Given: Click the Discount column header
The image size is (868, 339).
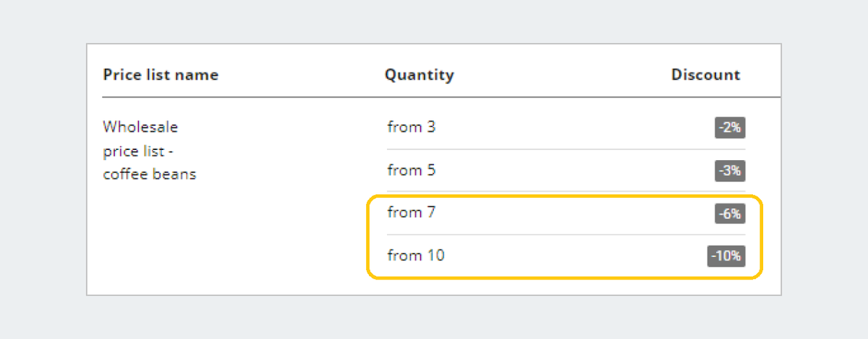Looking at the screenshot, I should coord(706,75).
